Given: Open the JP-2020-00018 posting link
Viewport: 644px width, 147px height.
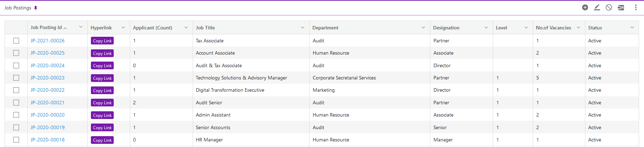Looking at the screenshot, I should click(47, 140).
